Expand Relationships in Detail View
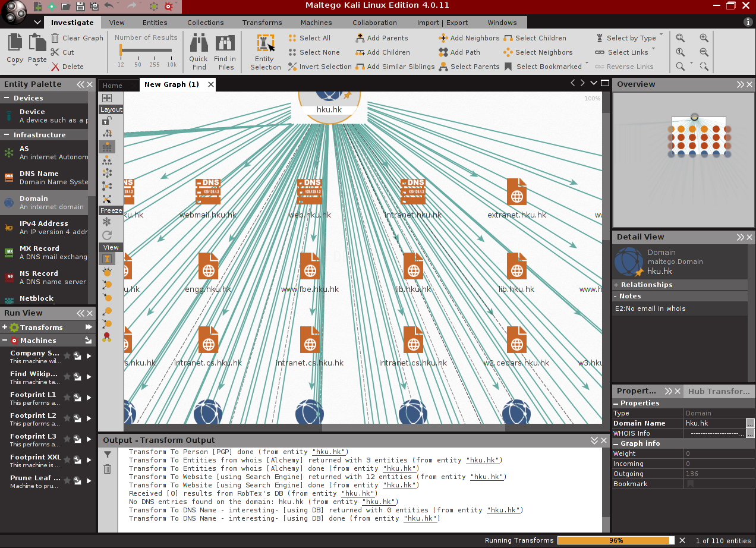The width and height of the screenshot is (756, 548). coord(616,285)
